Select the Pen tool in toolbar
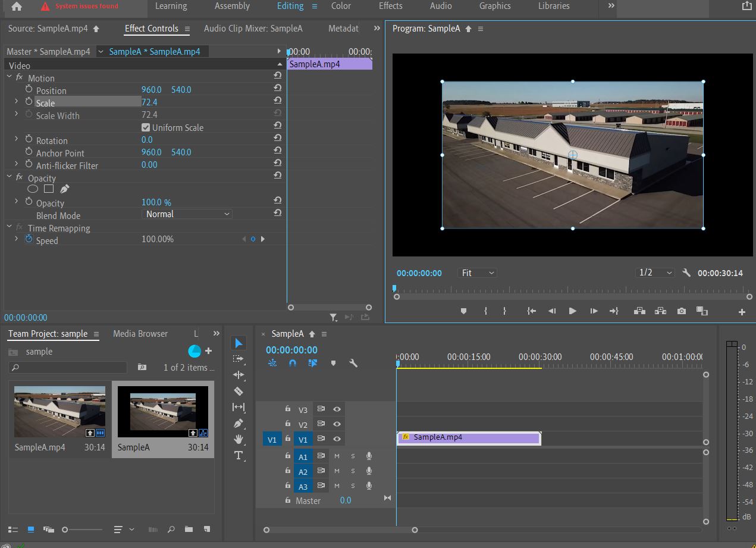 click(239, 423)
